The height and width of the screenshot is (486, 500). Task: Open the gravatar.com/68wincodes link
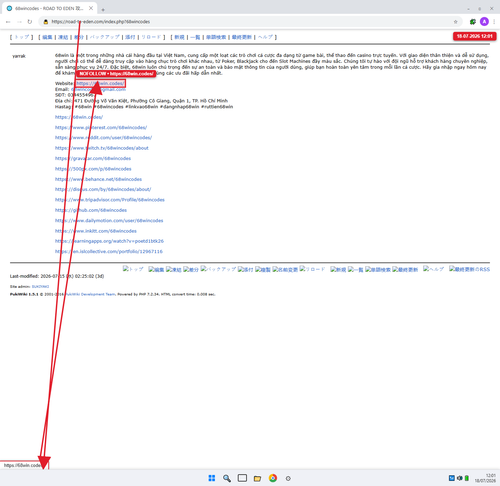coord(93,158)
